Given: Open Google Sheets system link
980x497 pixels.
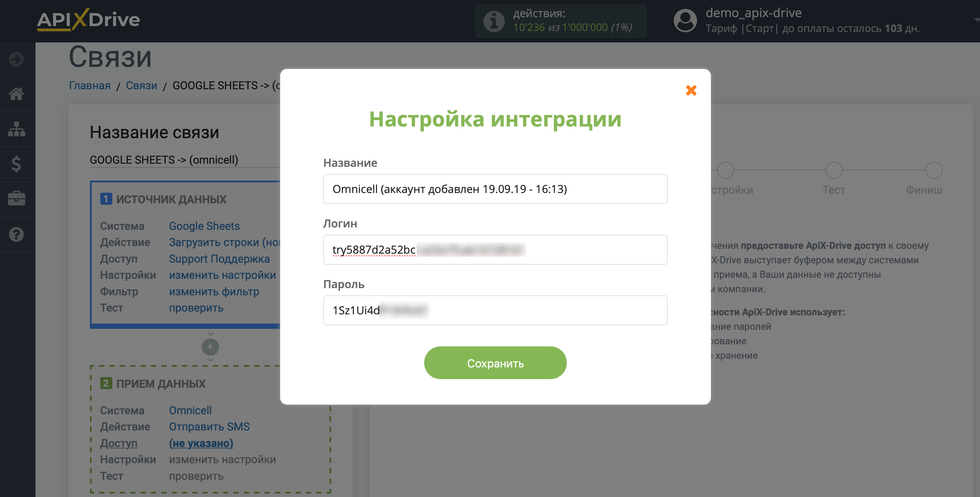Looking at the screenshot, I should tap(204, 226).
